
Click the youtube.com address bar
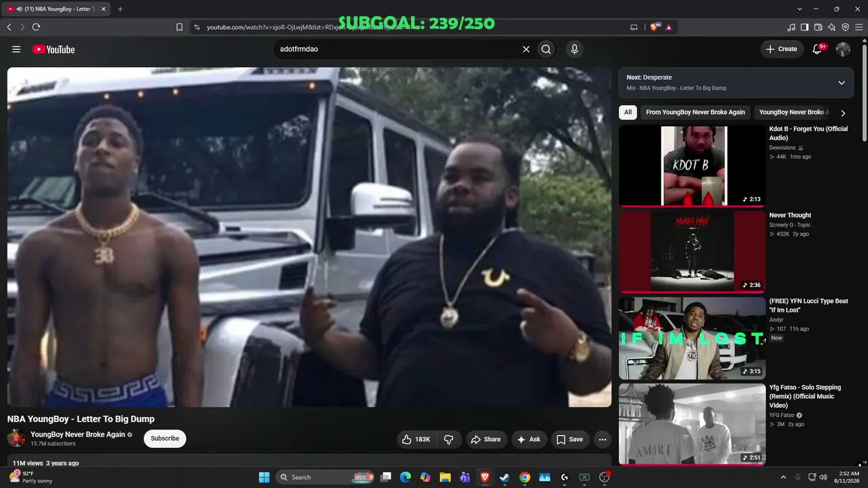click(407, 27)
